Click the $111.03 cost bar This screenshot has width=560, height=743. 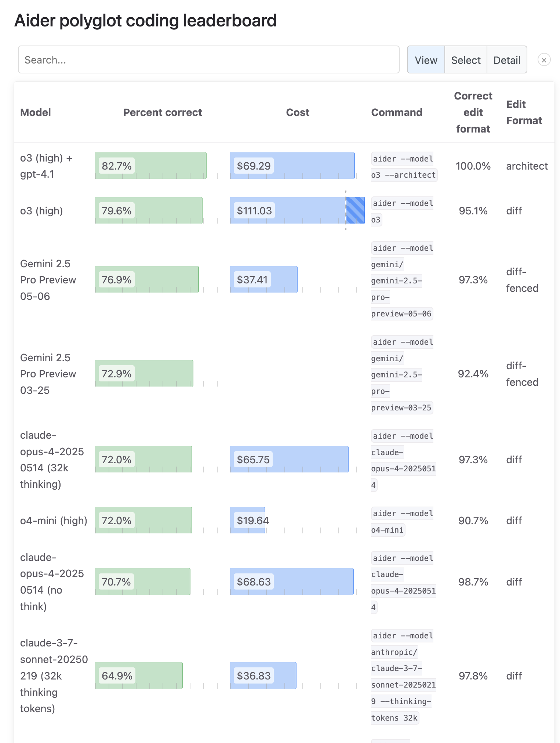point(298,210)
